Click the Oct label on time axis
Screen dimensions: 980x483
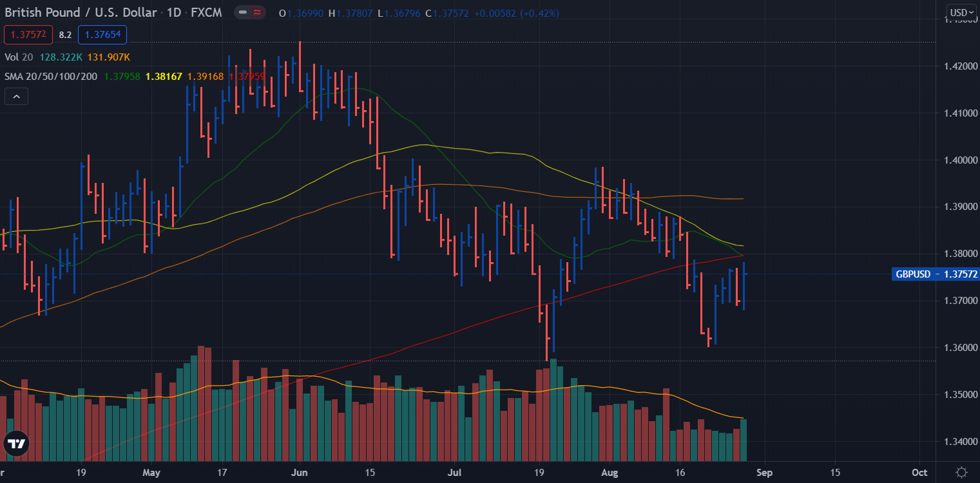919,472
